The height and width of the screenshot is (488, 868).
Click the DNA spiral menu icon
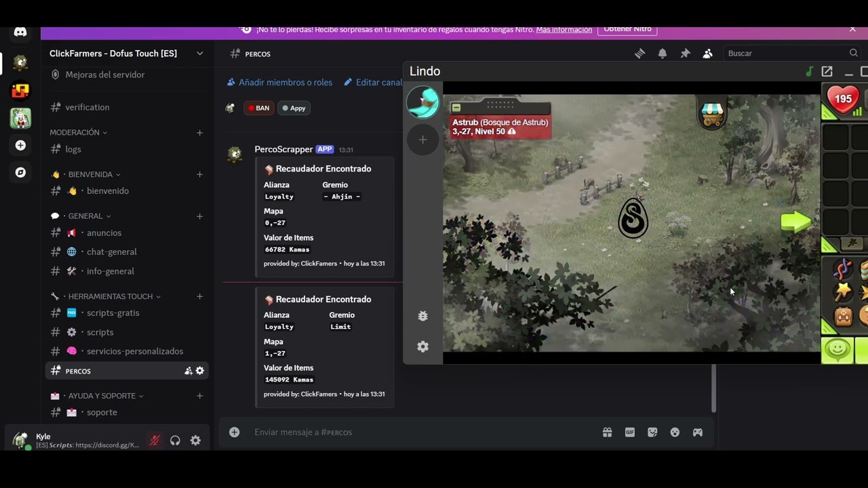coord(843,269)
